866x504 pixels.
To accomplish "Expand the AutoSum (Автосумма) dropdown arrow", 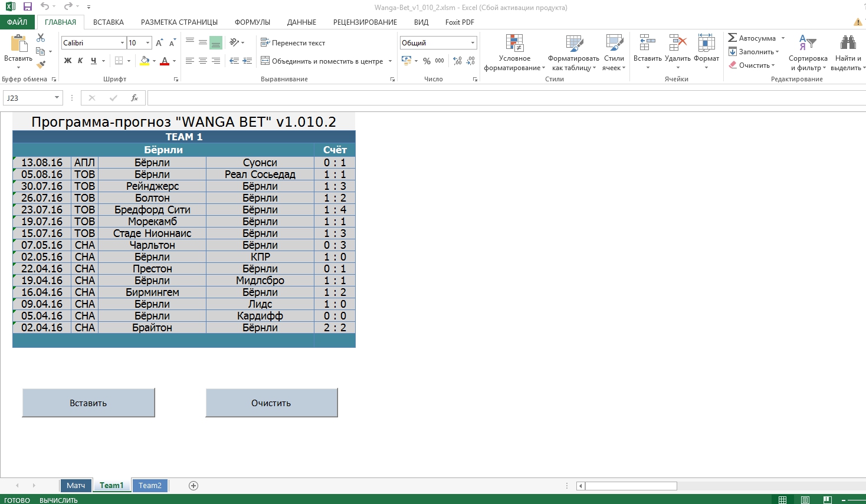I will pyautogui.click(x=783, y=38).
